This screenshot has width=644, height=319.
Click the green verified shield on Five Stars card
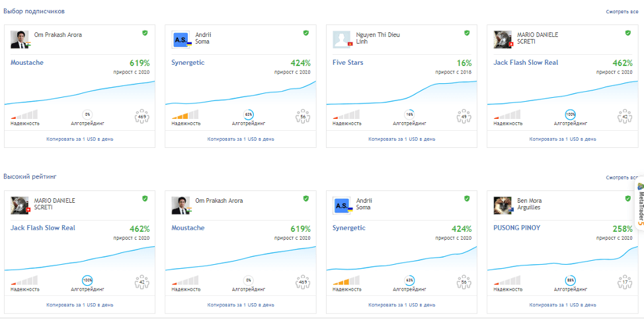(467, 32)
